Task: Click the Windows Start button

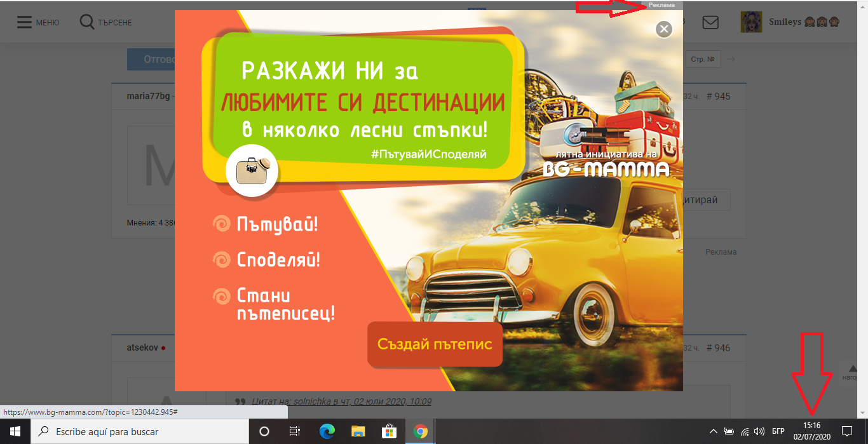Action: 15,431
